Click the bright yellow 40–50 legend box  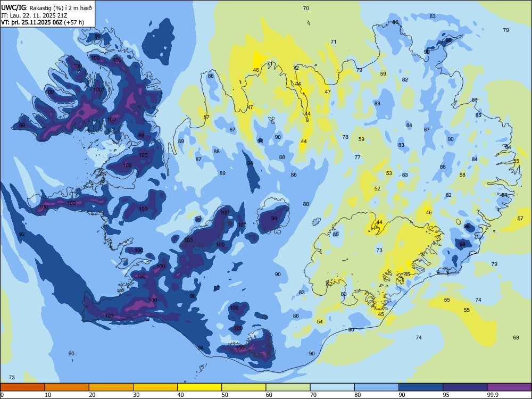(x=199, y=387)
